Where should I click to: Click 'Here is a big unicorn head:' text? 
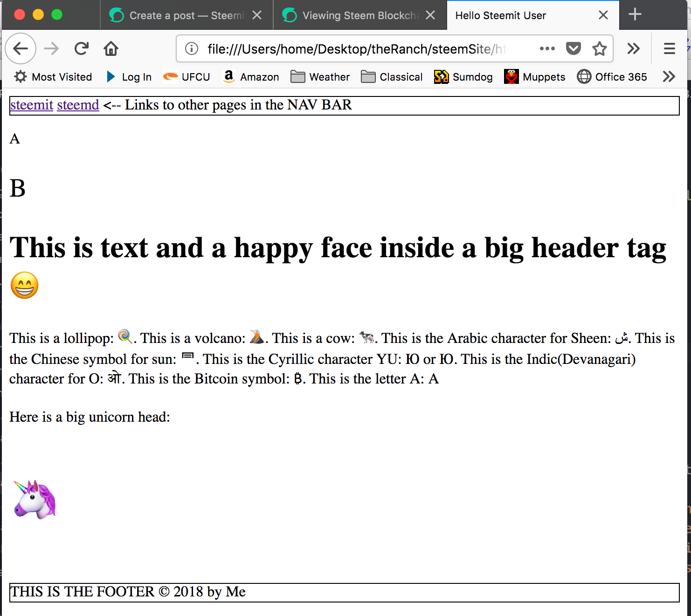pyautogui.click(x=90, y=417)
